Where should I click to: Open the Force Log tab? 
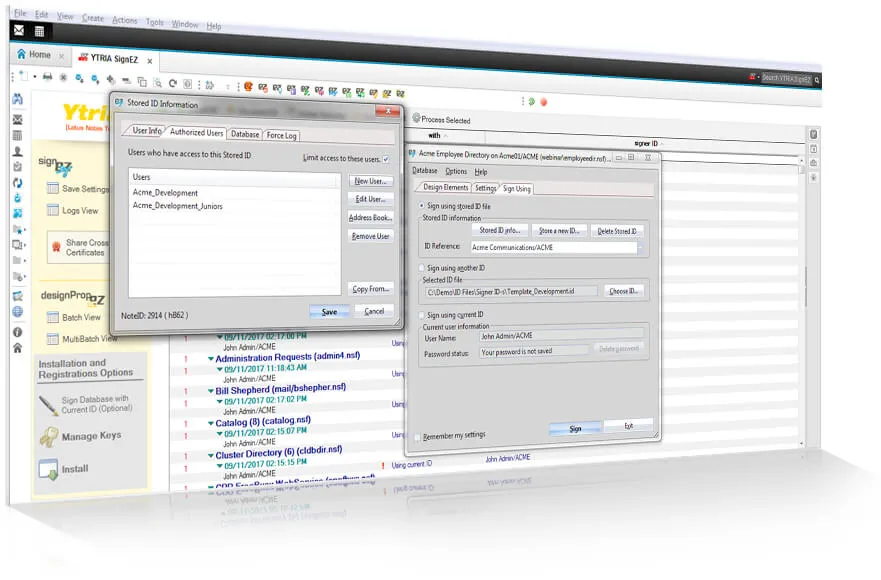[x=281, y=135]
